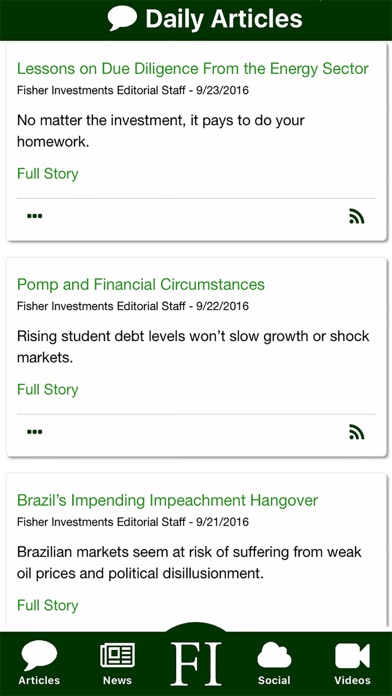Select the News label in bottom bar
This screenshot has width=392, height=696.
pyautogui.click(x=117, y=680)
